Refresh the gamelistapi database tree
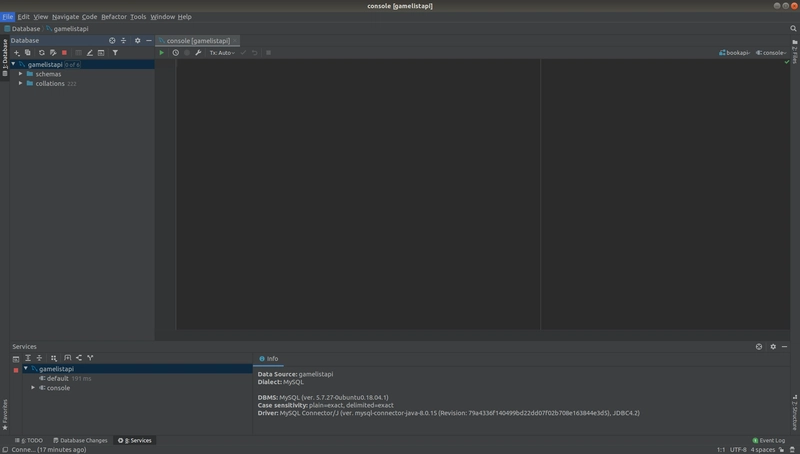 pos(41,53)
